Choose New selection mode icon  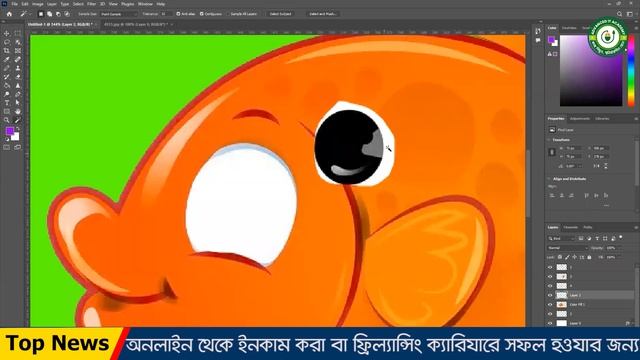[40, 14]
